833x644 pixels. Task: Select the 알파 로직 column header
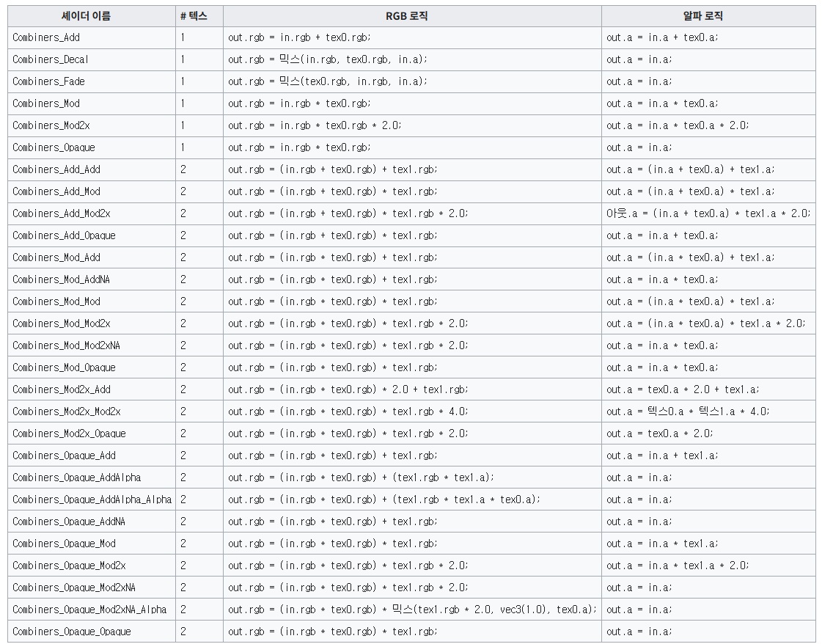click(x=708, y=16)
